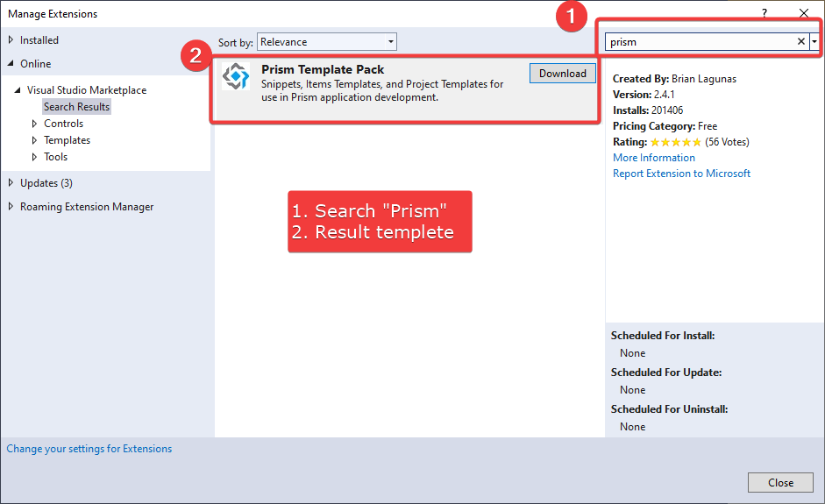Expand the Updates (3) category
The height and width of the screenshot is (504, 825).
(x=11, y=182)
